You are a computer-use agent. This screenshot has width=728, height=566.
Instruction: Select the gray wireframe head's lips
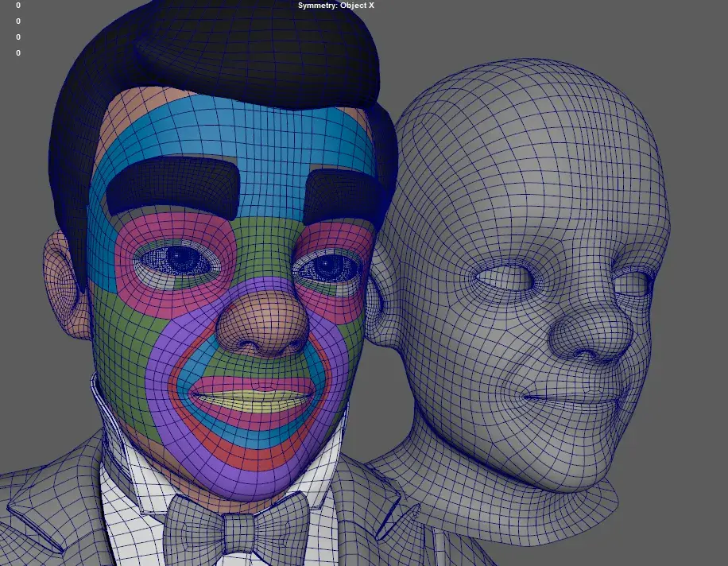pyautogui.click(x=572, y=399)
